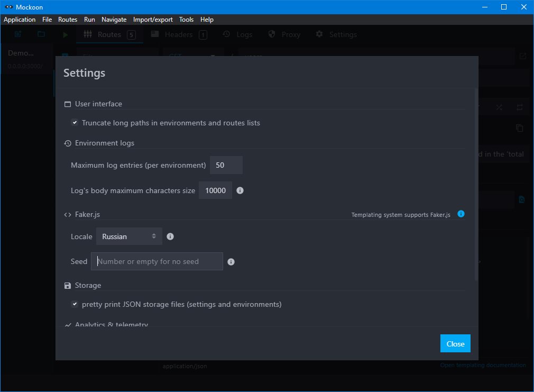The width and height of the screenshot is (534, 392).
Task: Click the copy icon on right panel
Action: [519, 128]
